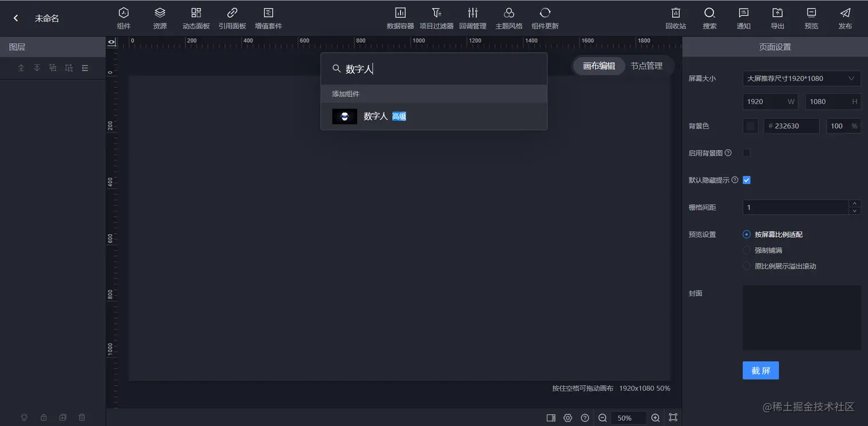Click the delete trash icon under layers
868x426 pixels.
point(82,417)
